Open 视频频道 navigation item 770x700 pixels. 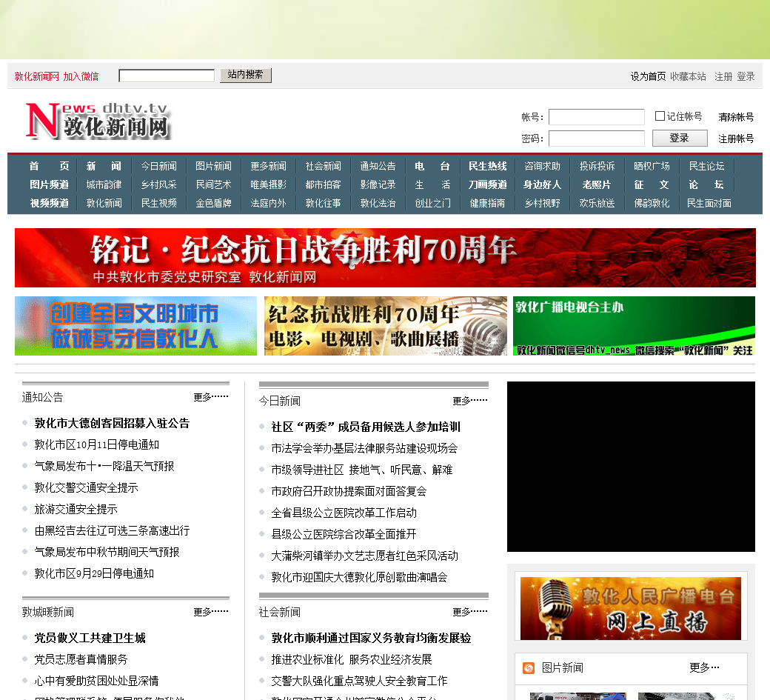coord(49,203)
